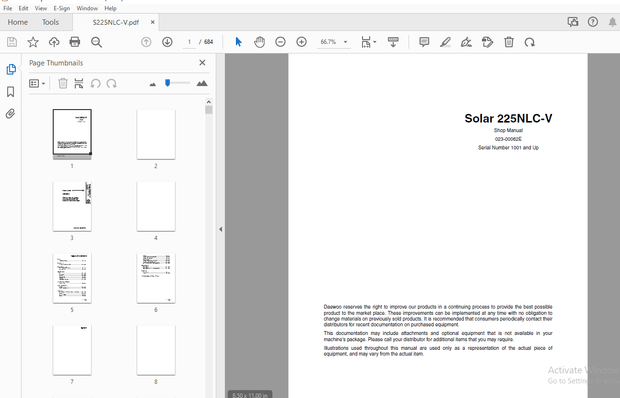Screen dimensions: 620x398
Task: Enlarge thumbnail size large mountain icon
Action: [x=202, y=83]
